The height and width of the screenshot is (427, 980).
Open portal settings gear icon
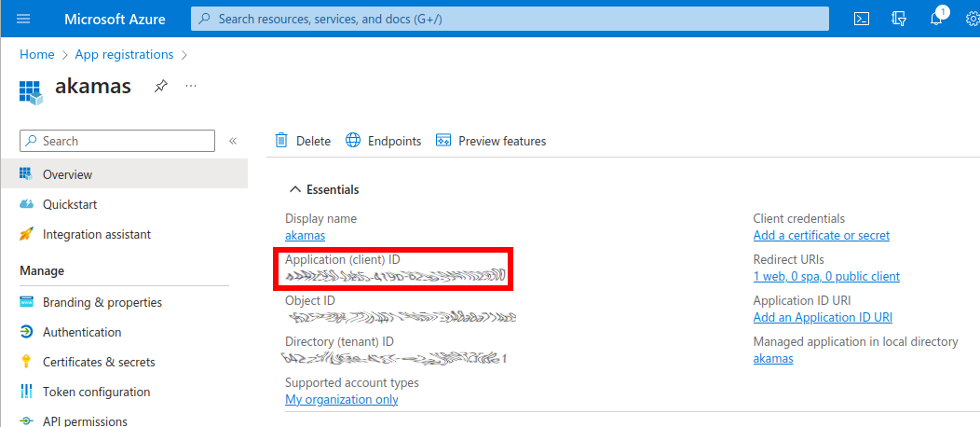[x=973, y=19]
